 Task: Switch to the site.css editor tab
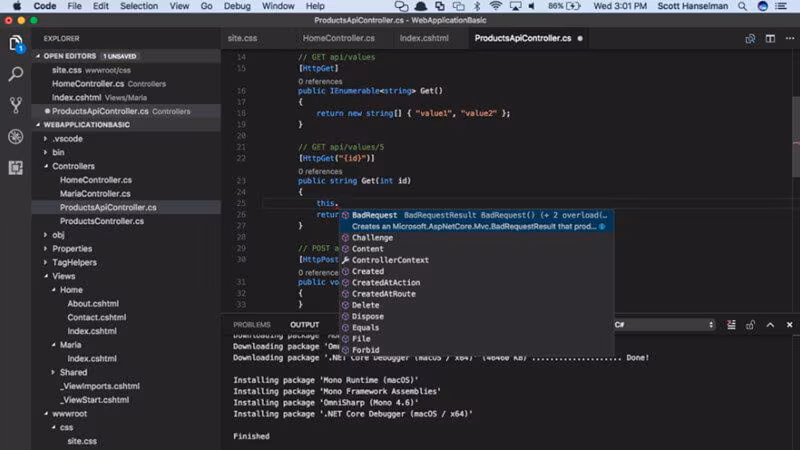click(x=242, y=39)
